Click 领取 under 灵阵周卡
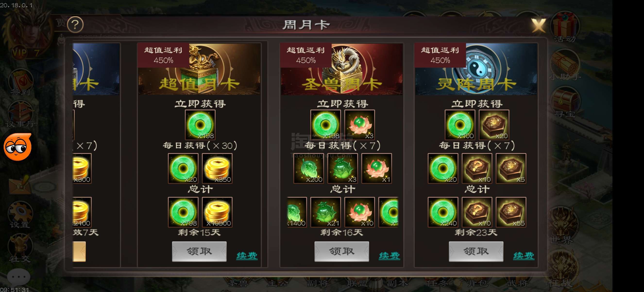 [476, 251]
